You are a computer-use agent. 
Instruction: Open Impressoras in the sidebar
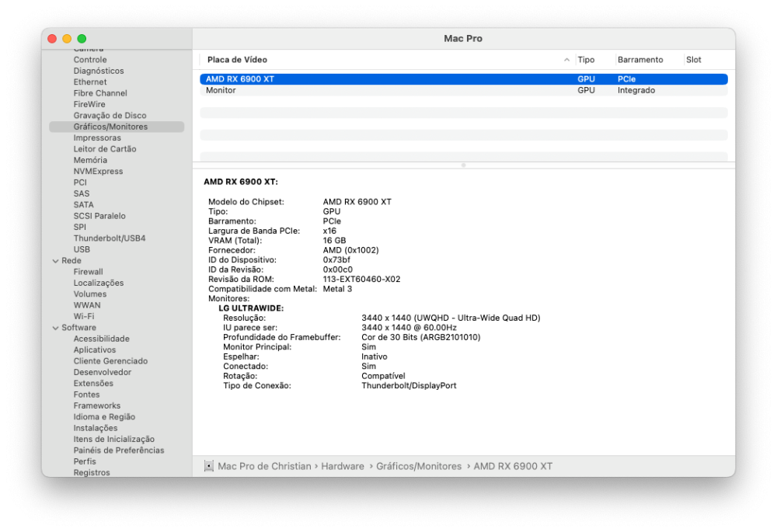tap(97, 137)
